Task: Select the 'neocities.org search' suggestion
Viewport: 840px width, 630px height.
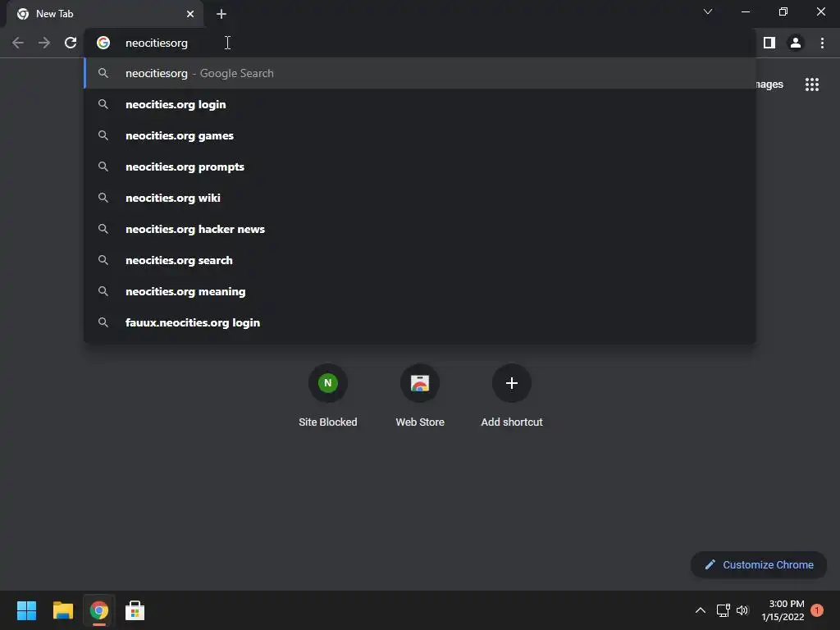Action: point(420,260)
